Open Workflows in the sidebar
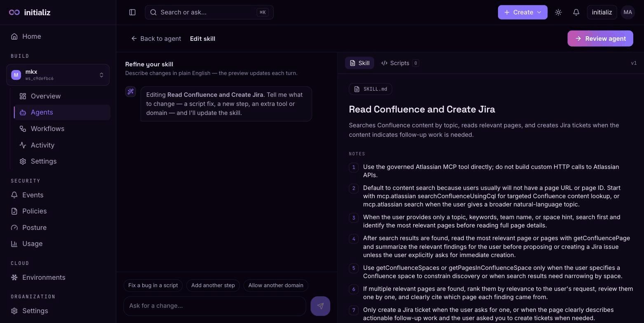The width and height of the screenshot is (644, 323). coord(62,129)
